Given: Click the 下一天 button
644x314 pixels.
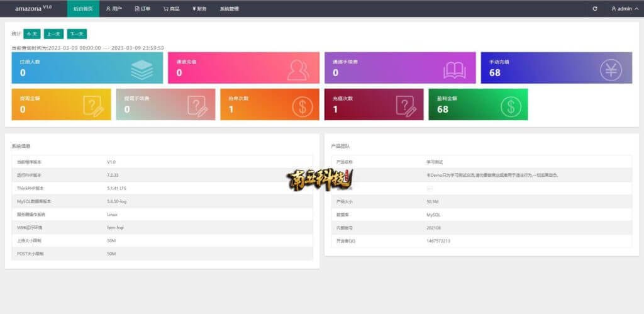Looking at the screenshot, I should click(x=77, y=34).
